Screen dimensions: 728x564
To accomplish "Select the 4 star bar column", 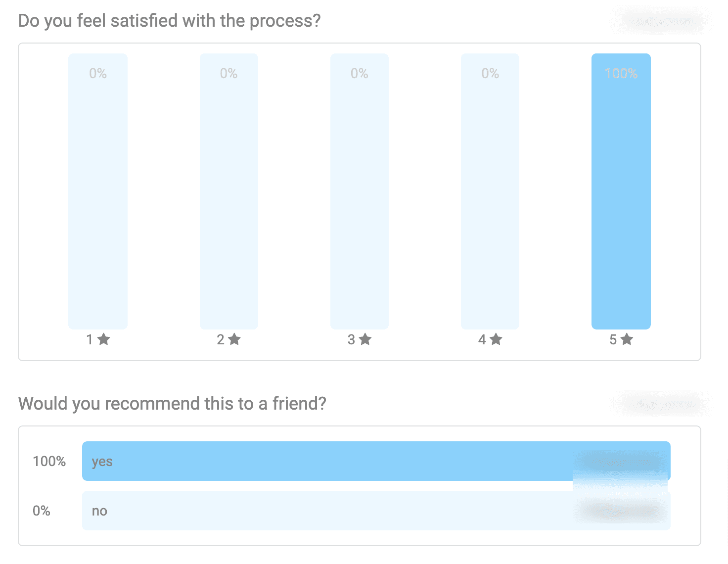I will click(x=490, y=191).
